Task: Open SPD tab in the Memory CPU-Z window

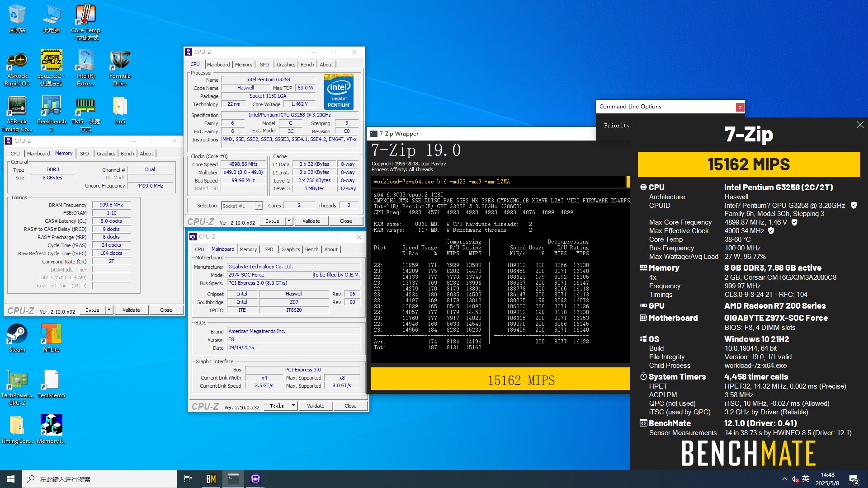Action: [x=85, y=154]
